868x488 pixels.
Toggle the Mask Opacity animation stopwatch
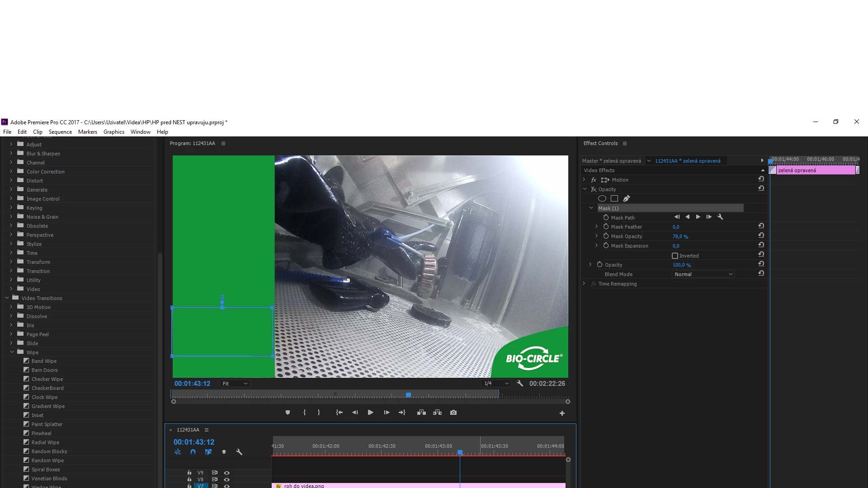pos(606,236)
